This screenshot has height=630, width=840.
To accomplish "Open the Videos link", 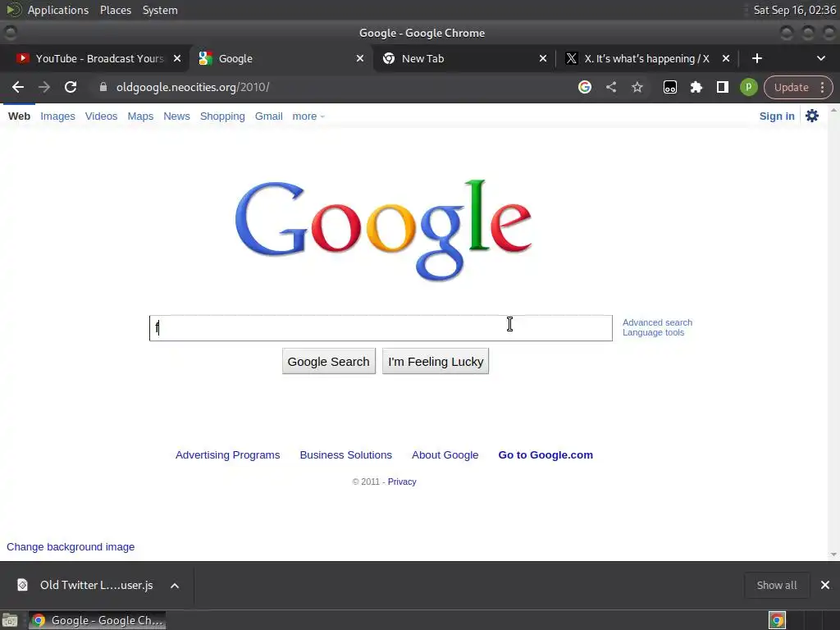I will (101, 116).
